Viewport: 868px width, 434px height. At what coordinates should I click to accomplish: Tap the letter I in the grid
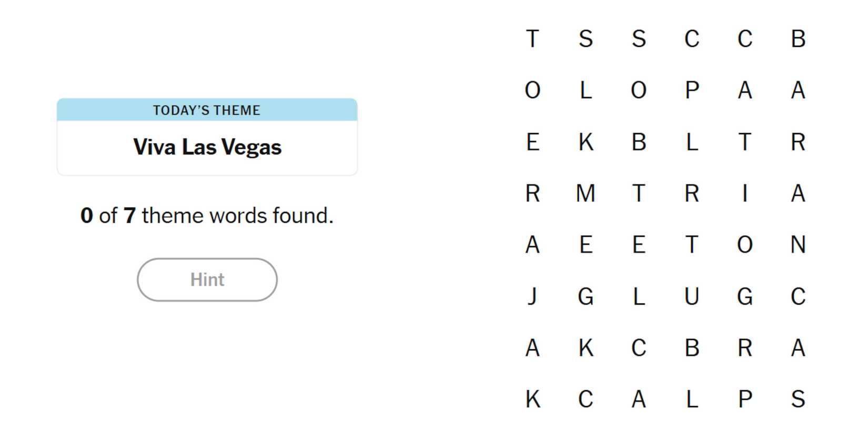coord(745,193)
